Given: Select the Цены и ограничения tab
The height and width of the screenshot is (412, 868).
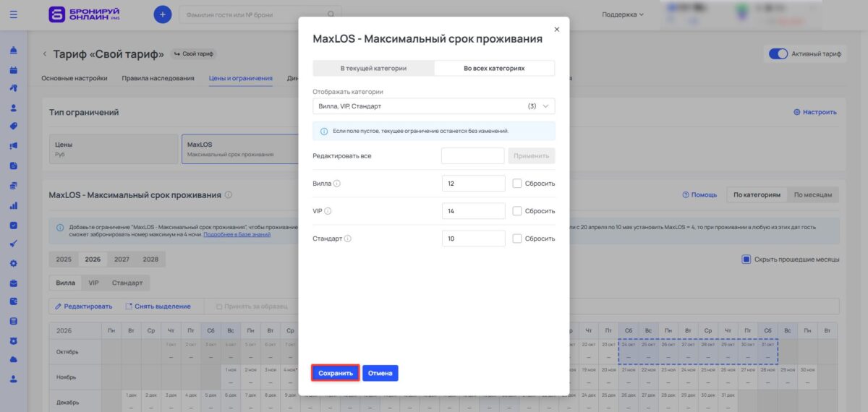Looking at the screenshot, I should tap(240, 78).
